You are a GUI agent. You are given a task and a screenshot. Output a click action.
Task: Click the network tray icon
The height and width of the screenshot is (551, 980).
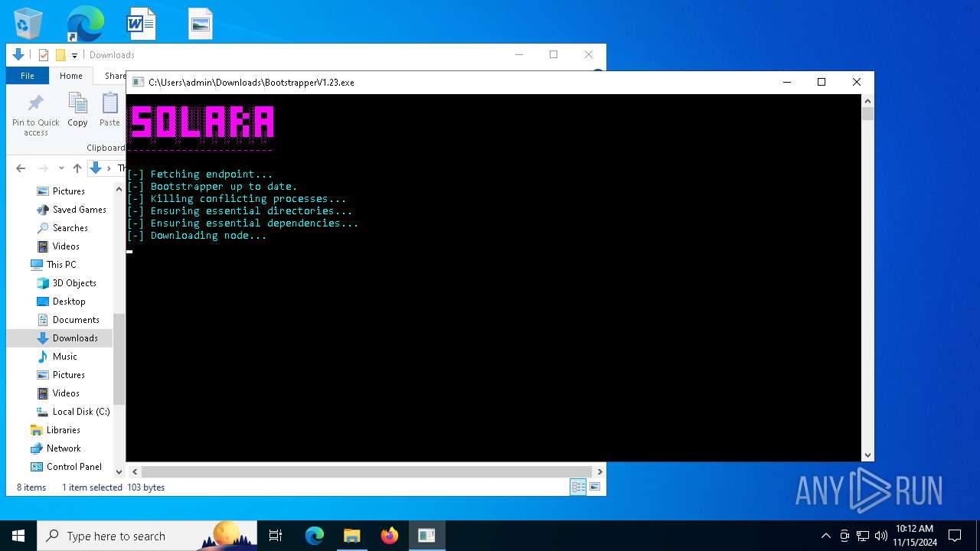(863, 536)
